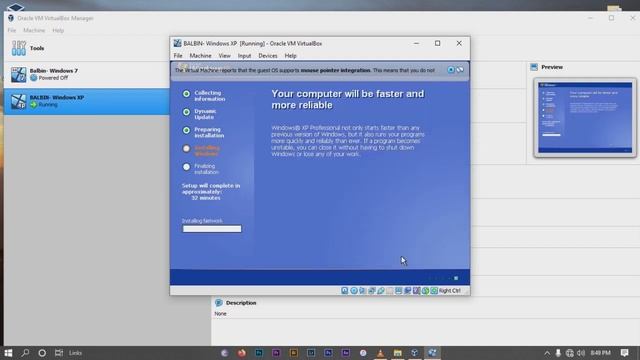This screenshot has width=640, height=360.
Task: Click the processor status bar icon
Action: click(416, 291)
